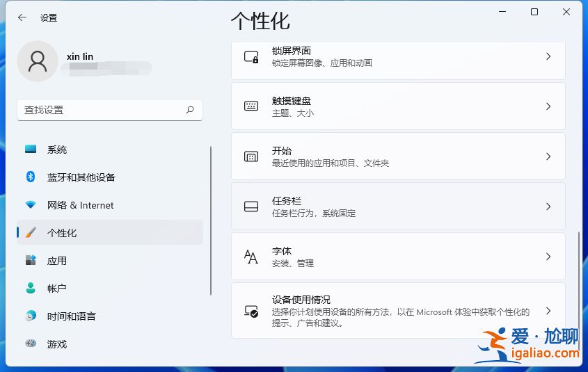
Task: Click the xin lin user avatar icon
Action: tap(38, 61)
